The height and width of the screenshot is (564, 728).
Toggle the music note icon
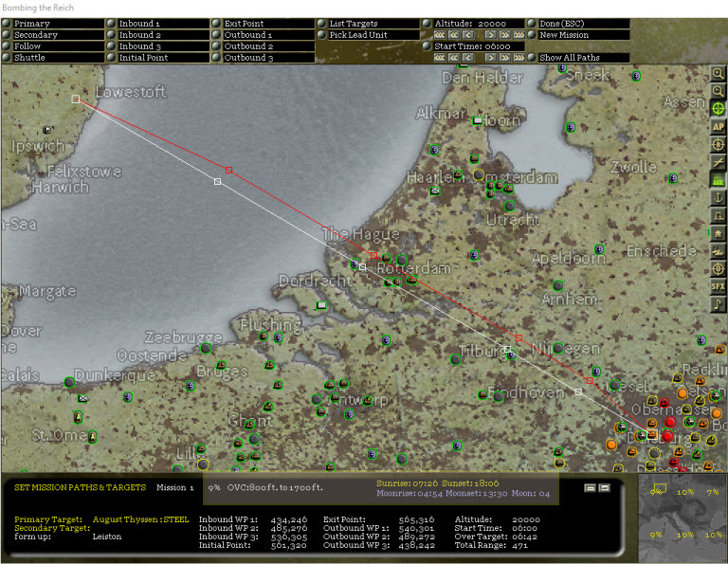(x=718, y=304)
